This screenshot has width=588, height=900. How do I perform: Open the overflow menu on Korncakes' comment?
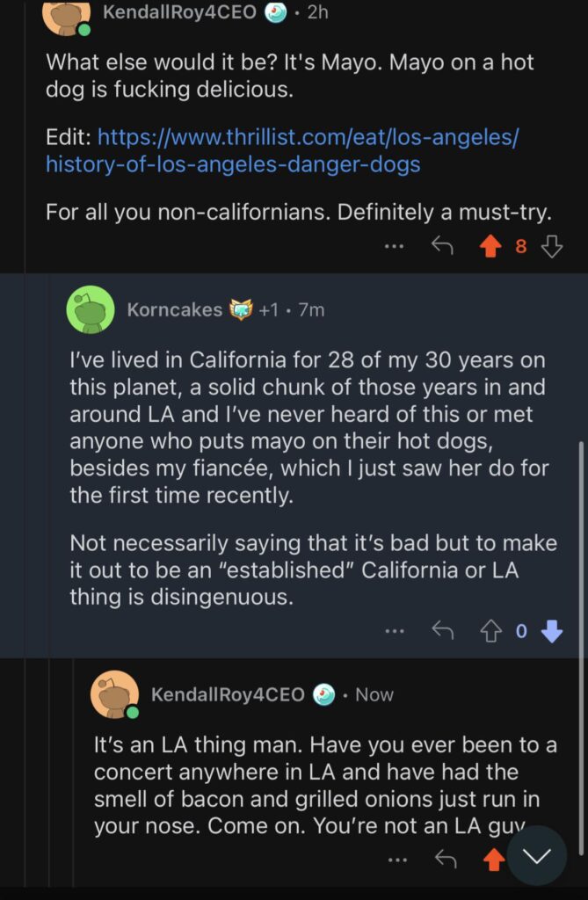coord(395,629)
